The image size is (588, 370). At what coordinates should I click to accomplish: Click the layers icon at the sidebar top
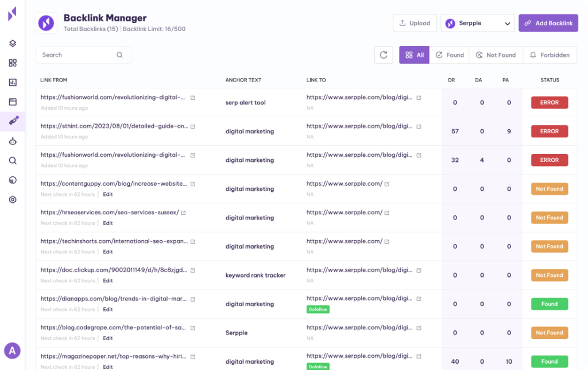click(13, 43)
